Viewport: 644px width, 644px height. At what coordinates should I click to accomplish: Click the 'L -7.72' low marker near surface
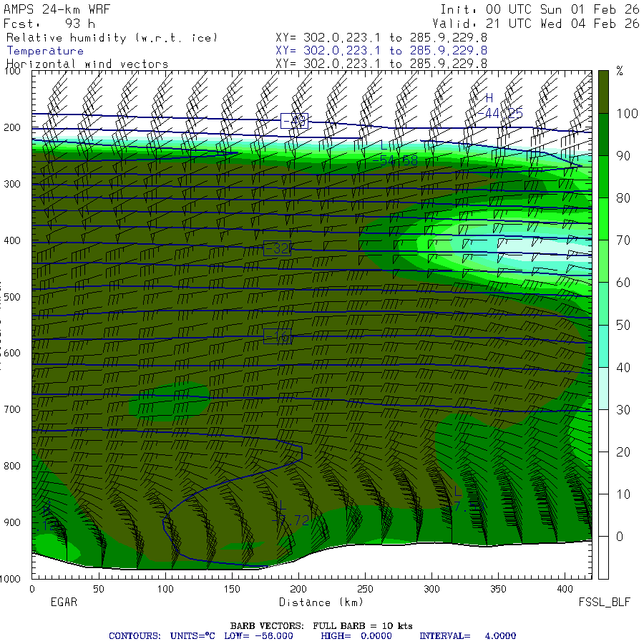click(x=290, y=514)
